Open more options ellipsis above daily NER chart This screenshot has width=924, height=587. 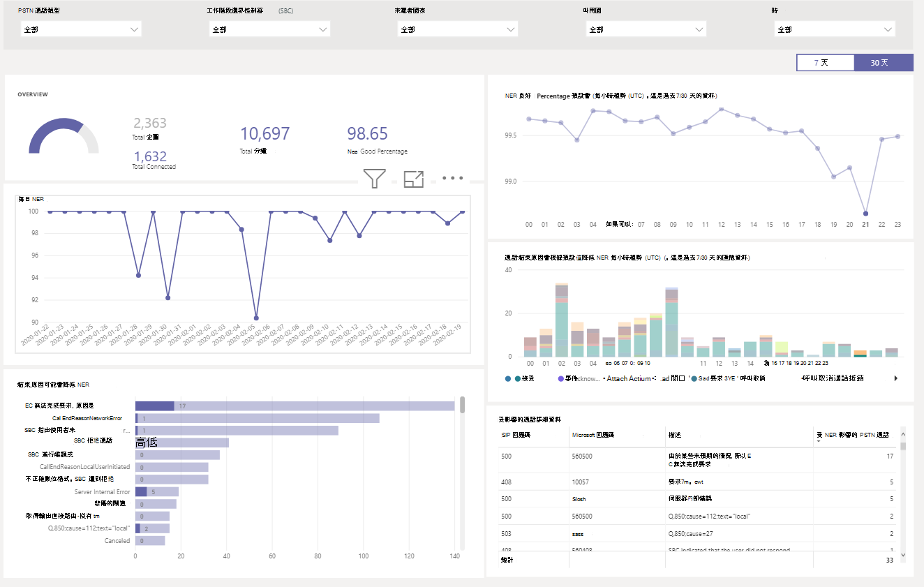[x=452, y=178]
